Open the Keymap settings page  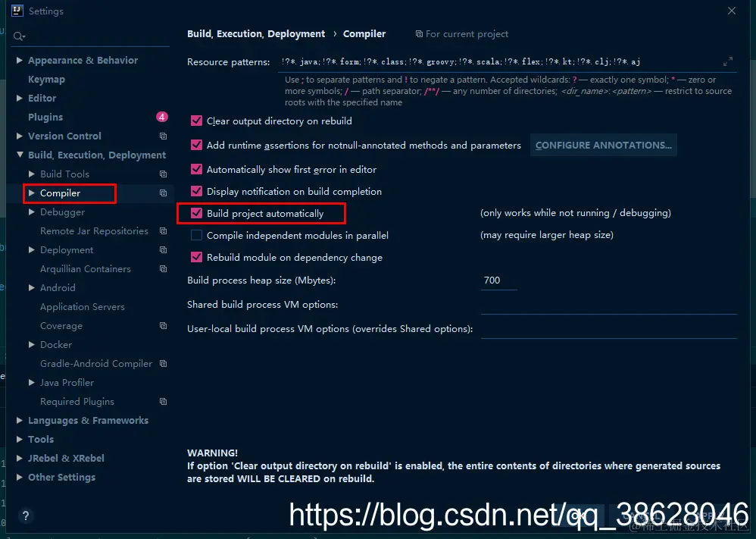(46, 79)
